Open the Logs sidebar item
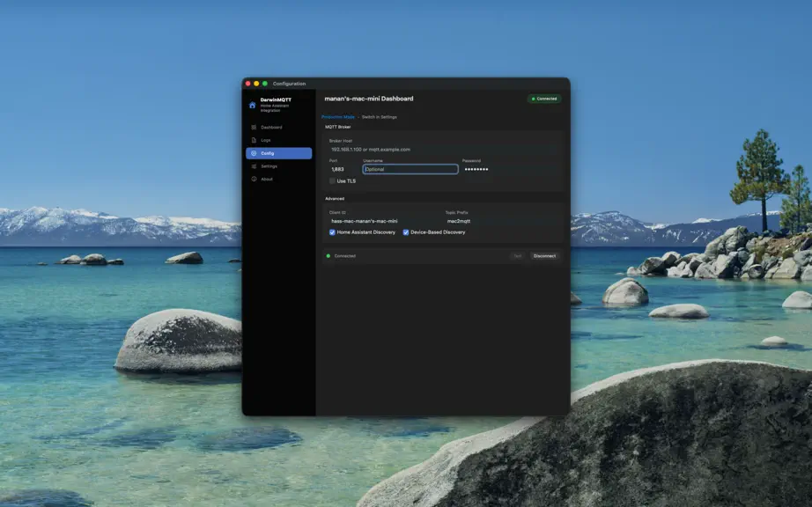 278,140
